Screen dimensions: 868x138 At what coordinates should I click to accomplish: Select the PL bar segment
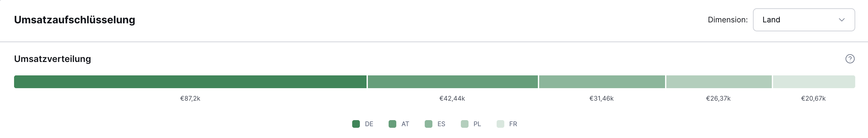tap(719, 82)
